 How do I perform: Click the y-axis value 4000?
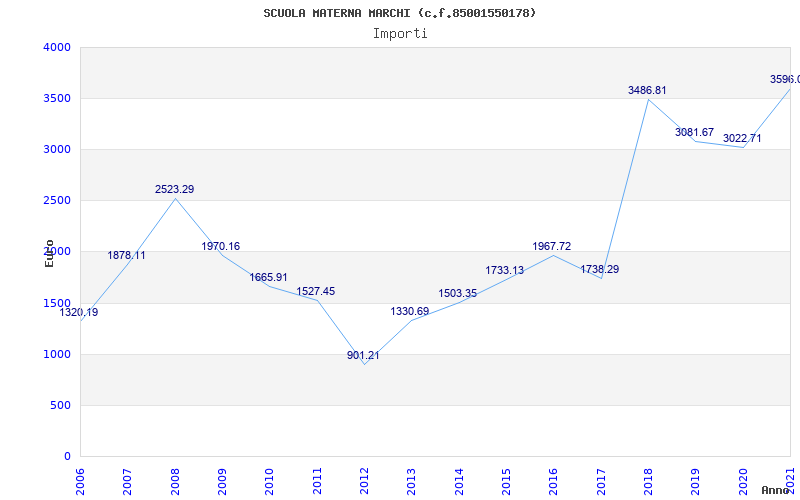57,47
